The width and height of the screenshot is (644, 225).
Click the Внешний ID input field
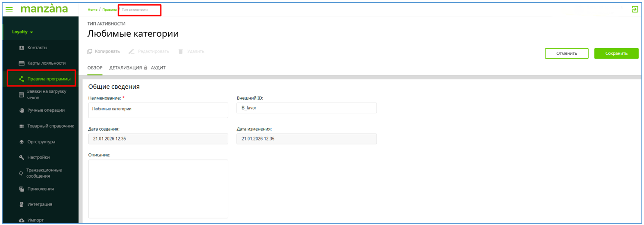[x=306, y=108]
